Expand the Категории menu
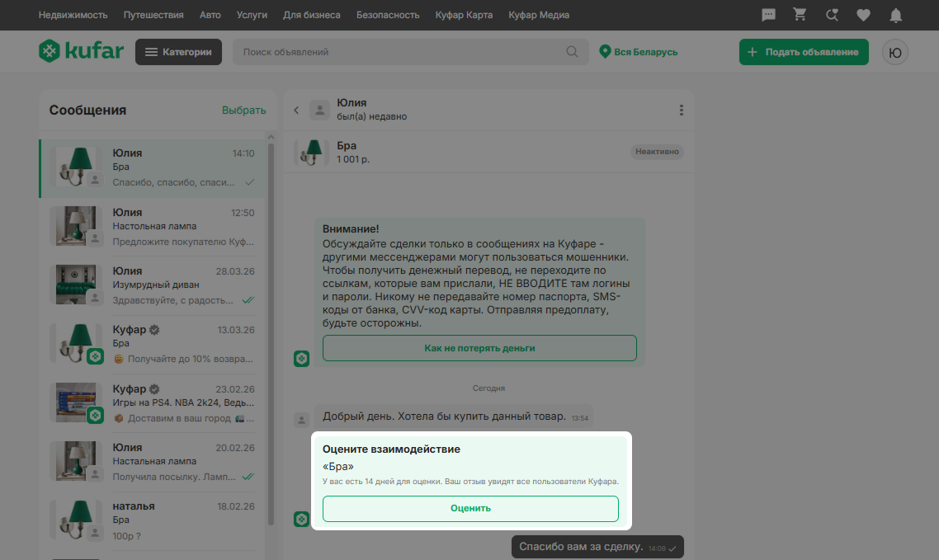This screenshot has width=939, height=560. [x=178, y=52]
